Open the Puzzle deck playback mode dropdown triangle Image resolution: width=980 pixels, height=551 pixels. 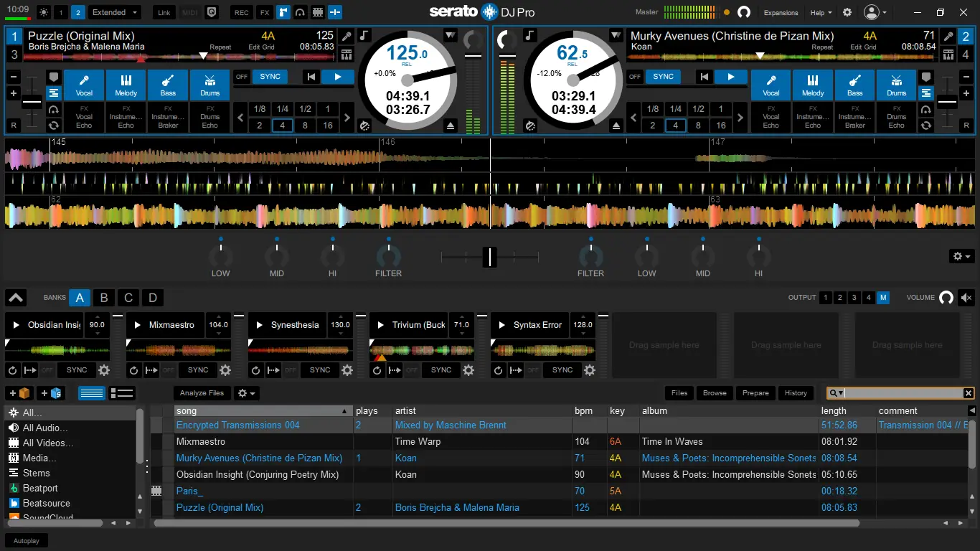(x=451, y=36)
